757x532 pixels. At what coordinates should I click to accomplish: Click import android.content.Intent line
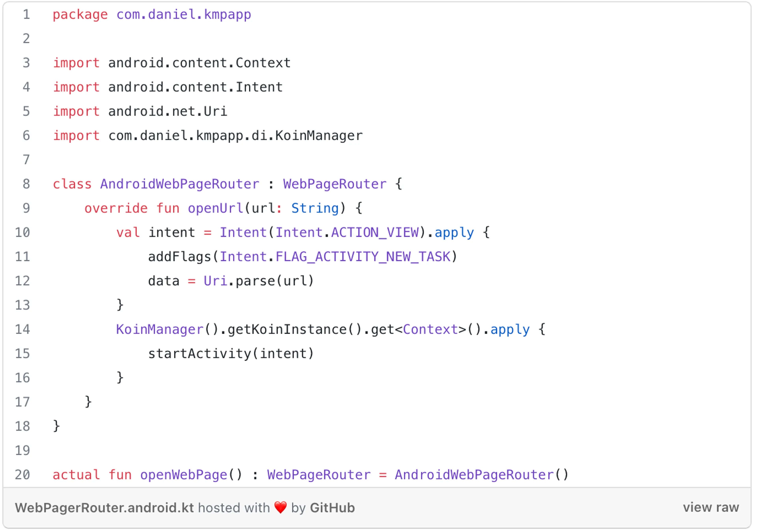(168, 87)
